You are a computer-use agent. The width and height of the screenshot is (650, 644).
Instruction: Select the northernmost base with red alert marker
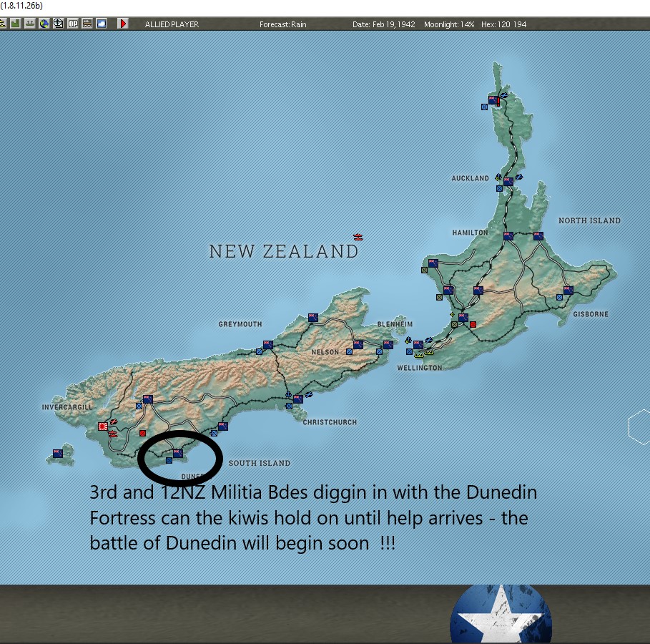[493, 100]
